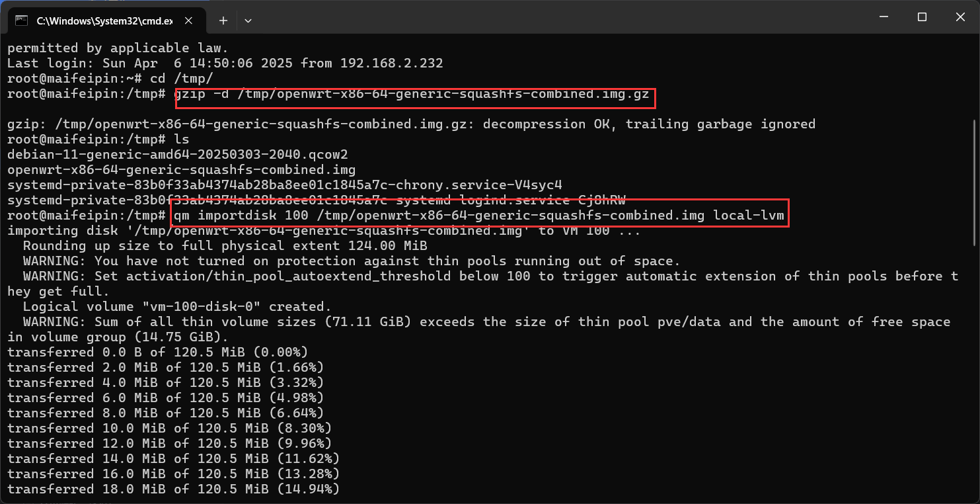980x504 pixels.
Task: Click the 'vm-100-disk-0' created message
Action: pos(177,306)
